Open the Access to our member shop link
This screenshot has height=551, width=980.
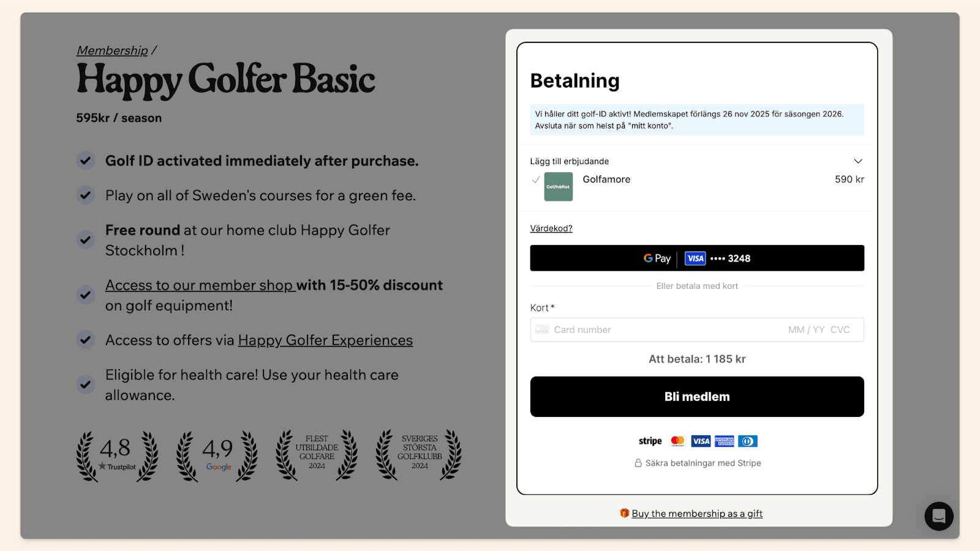200,285
